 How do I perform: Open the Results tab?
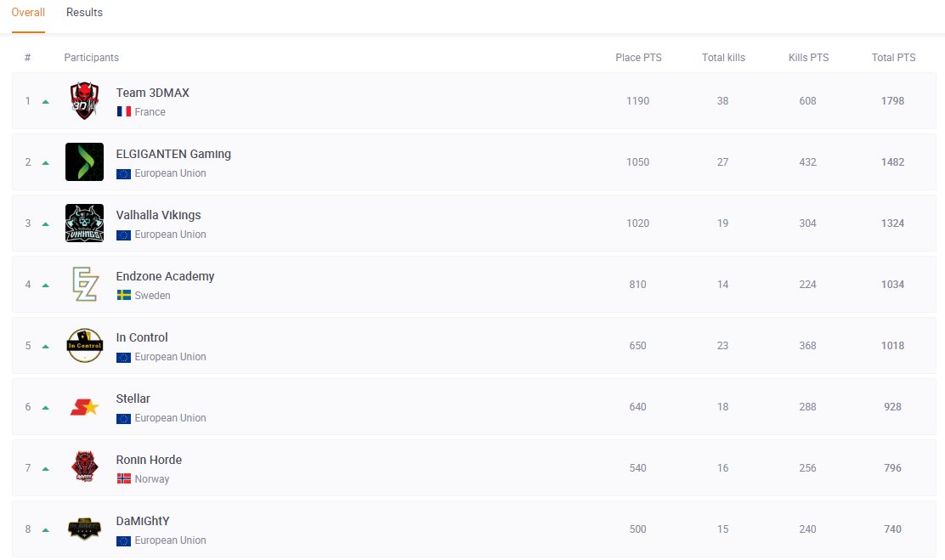coord(84,13)
